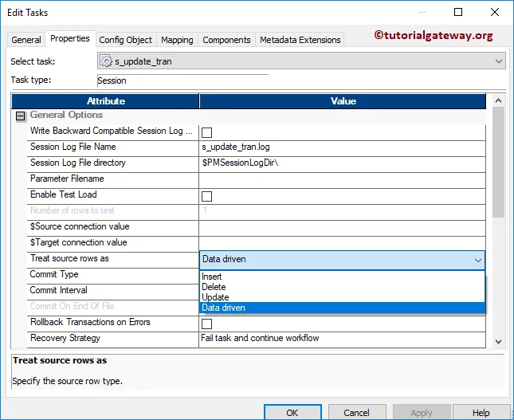Click the $Source connection value field
514x420 pixels.
click(342, 227)
